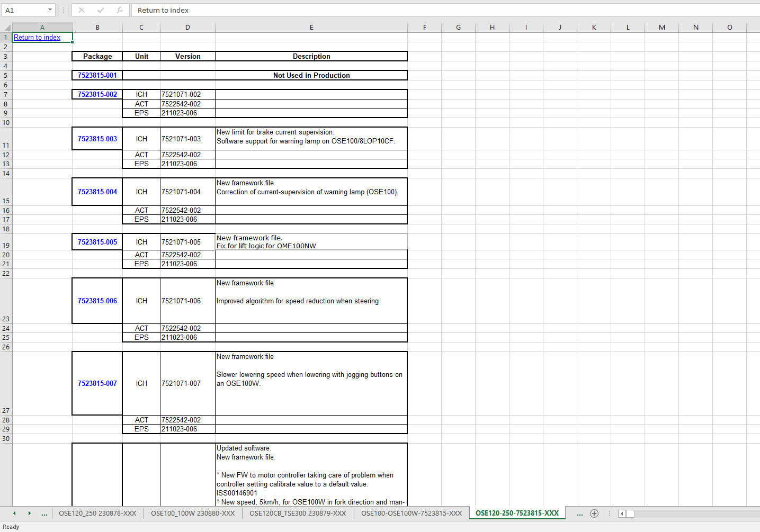Open package link 7523815-007
The image size is (760, 532).
(97, 383)
